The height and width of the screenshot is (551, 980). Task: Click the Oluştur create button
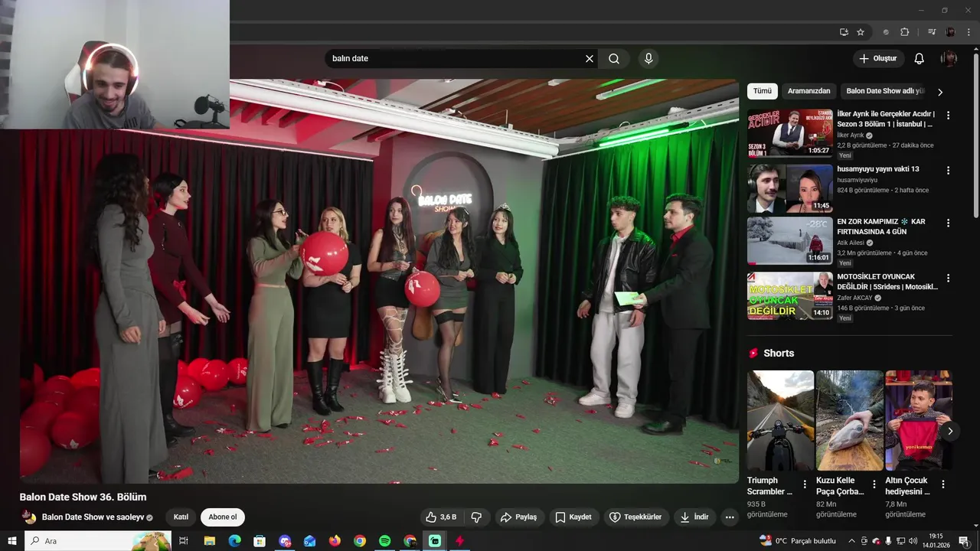tap(878, 59)
